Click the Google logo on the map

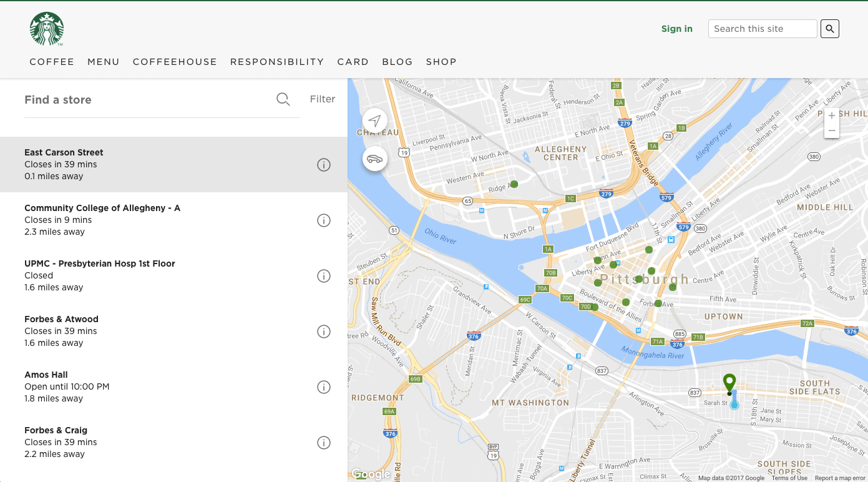[x=371, y=473]
